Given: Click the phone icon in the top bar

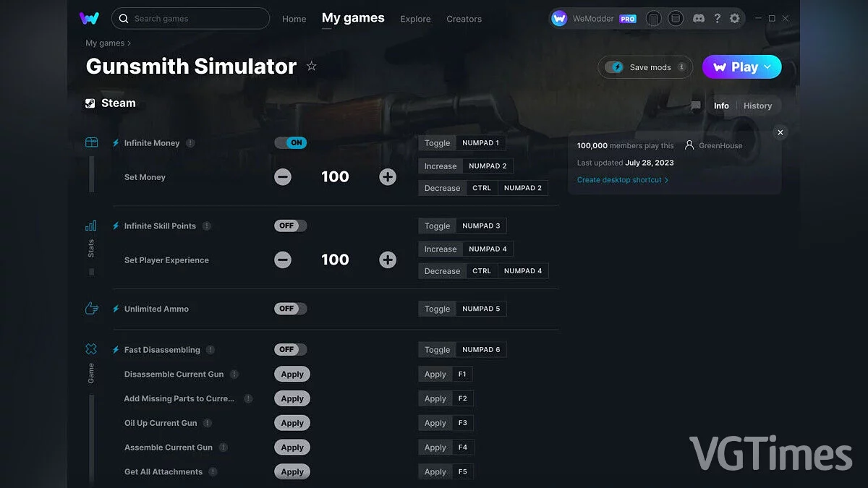Looking at the screenshot, I should pyautogui.click(x=654, y=19).
